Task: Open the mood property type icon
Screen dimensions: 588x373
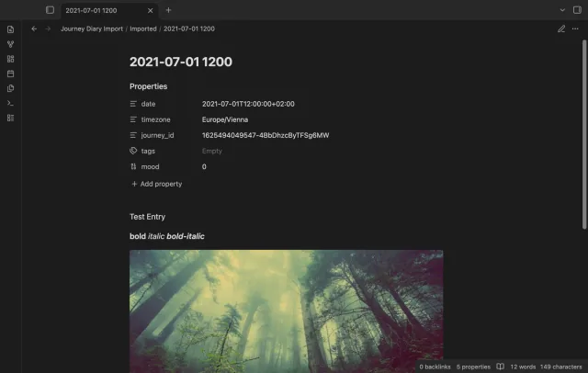Action: click(133, 166)
